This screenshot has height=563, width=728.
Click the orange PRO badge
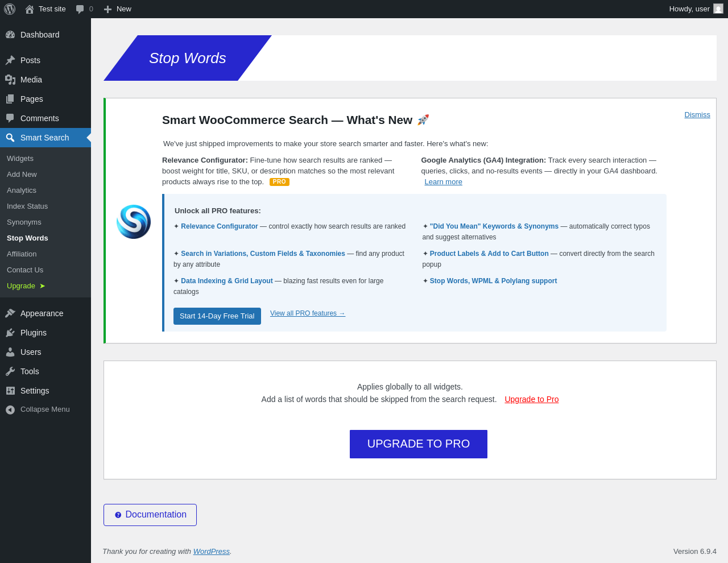coord(279,182)
